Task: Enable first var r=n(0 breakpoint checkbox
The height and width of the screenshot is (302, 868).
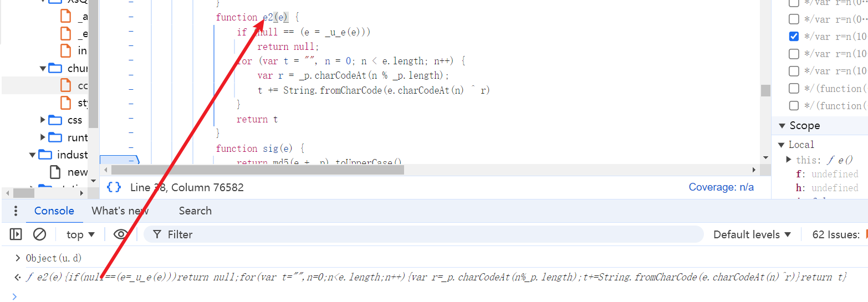Action: (794, 2)
